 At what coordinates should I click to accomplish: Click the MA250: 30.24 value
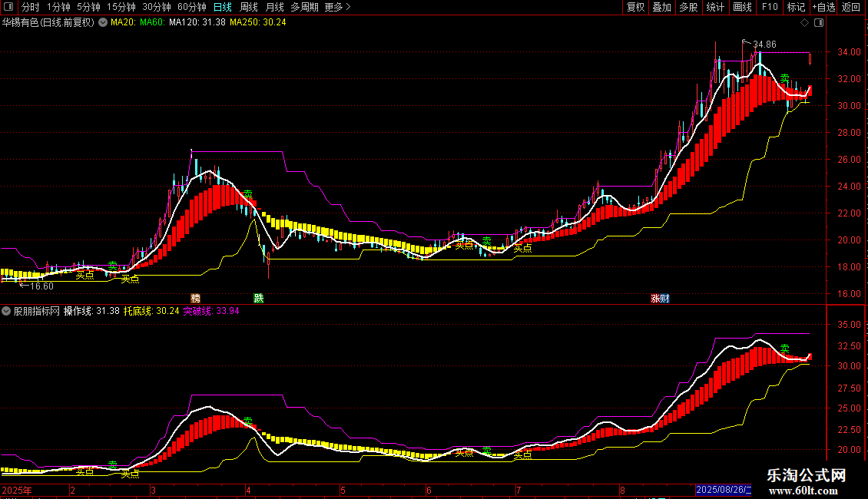click(x=258, y=23)
